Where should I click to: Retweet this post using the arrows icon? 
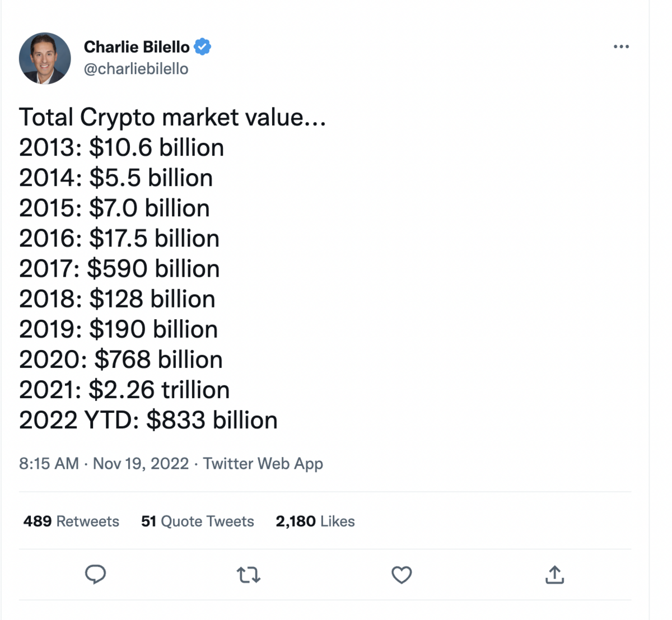(248, 575)
